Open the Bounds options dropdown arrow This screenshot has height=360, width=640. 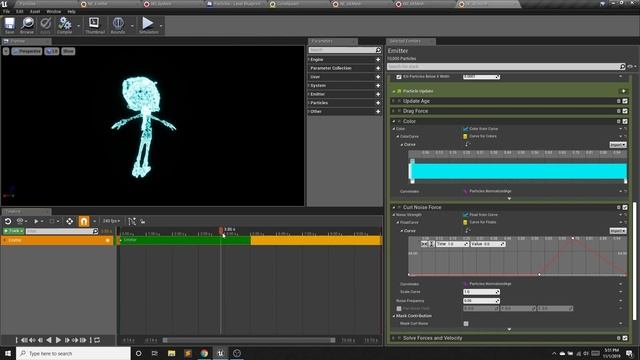click(132, 26)
